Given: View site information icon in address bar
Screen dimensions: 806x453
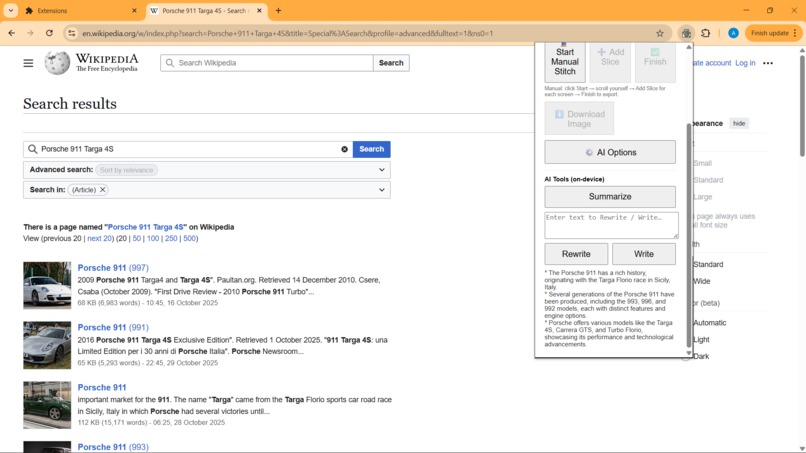Looking at the screenshot, I should click(x=71, y=33).
